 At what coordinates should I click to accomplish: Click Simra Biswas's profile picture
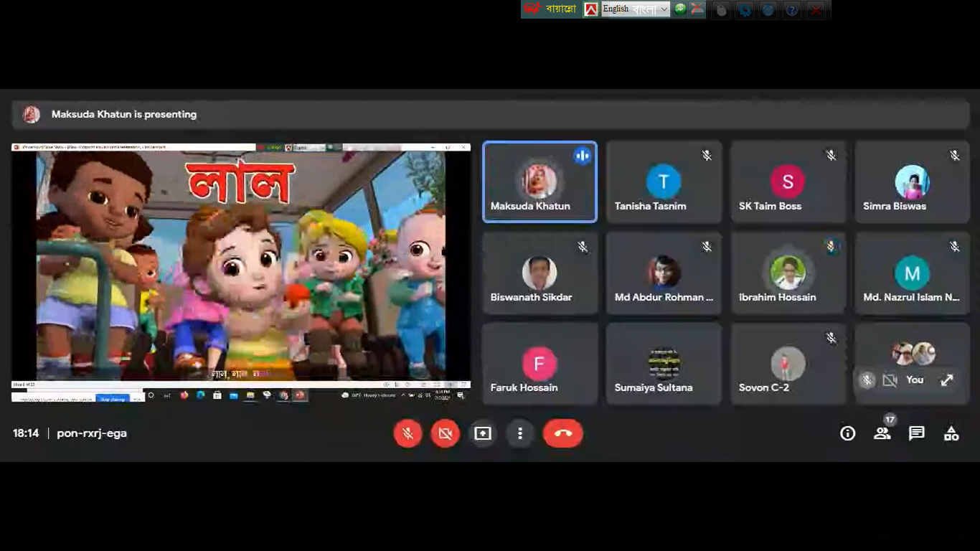tap(912, 182)
